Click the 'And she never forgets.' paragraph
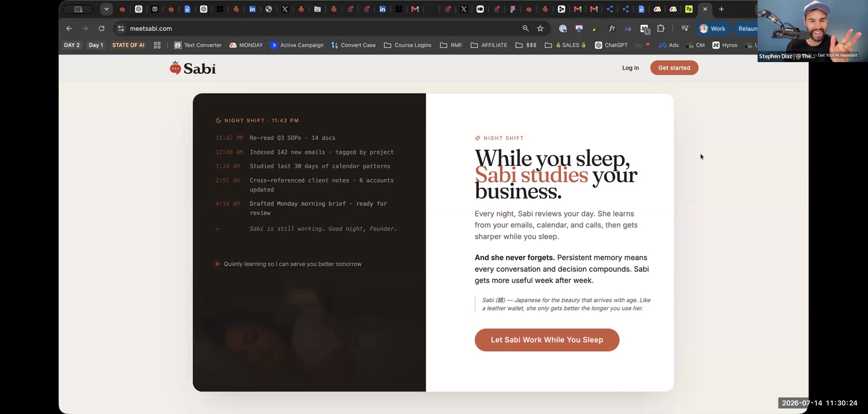The height and width of the screenshot is (414, 868). point(562,269)
